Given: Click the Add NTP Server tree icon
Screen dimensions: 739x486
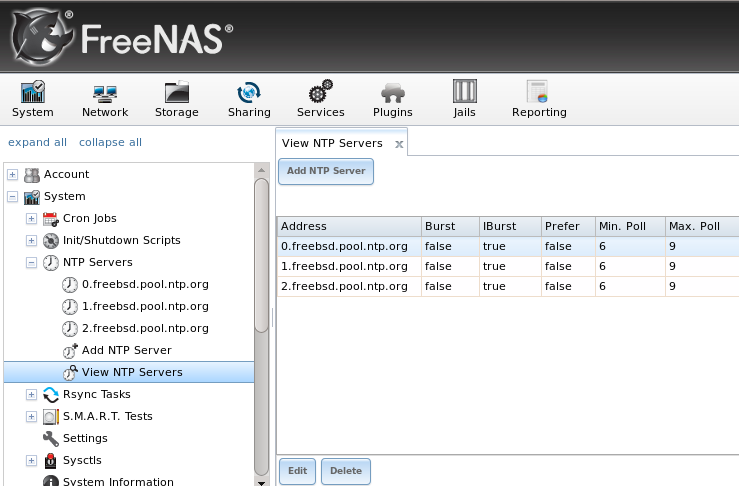Looking at the screenshot, I should [70, 351].
